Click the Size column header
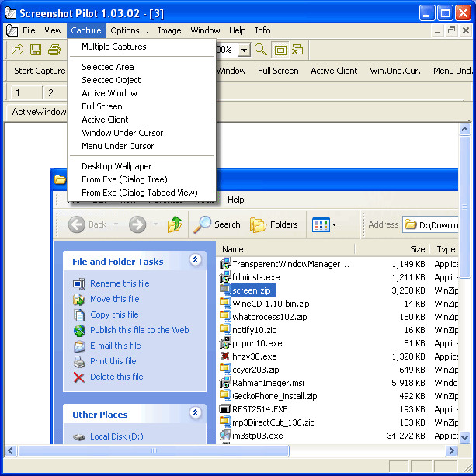 392,249
